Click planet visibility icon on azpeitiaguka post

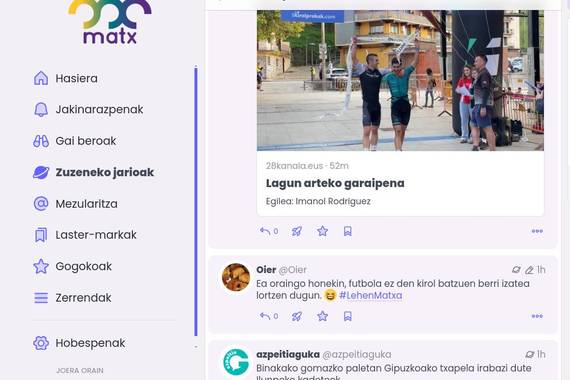pos(530,354)
